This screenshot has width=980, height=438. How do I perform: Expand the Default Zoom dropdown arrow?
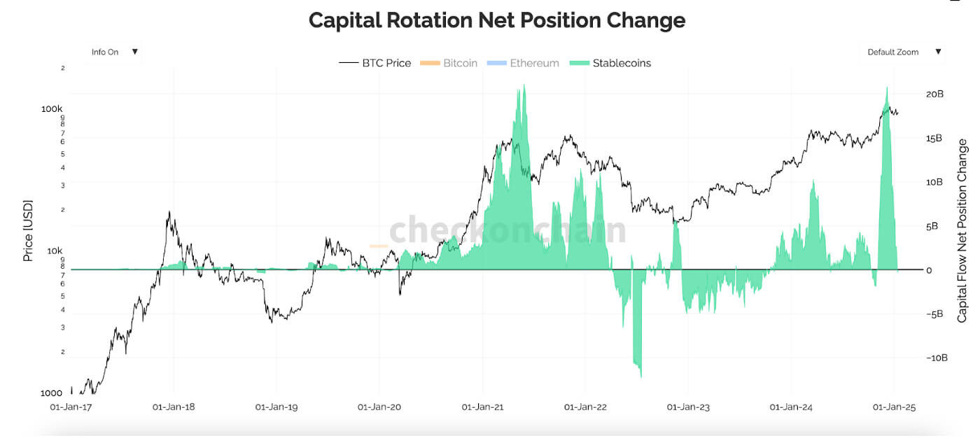coord(938,52)
